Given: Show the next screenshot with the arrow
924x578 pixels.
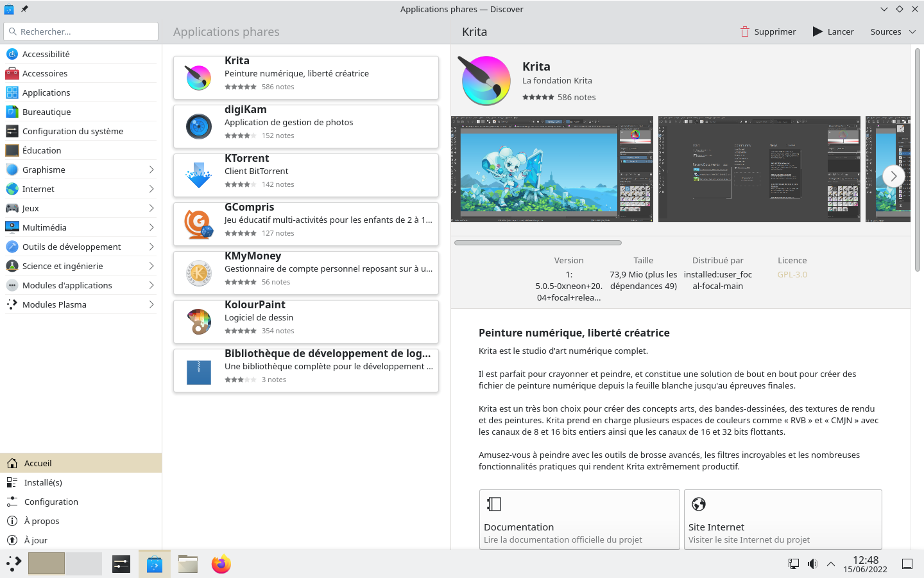Looking at the screenshot, I should [x=894, y=176].
